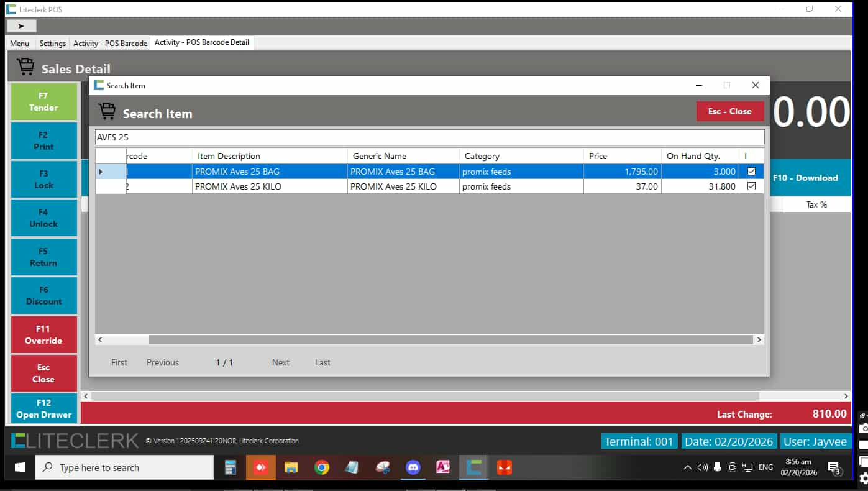Screen dimensions: 868x491
Task: Uncheck the PROMIX Aves 25 BAG checkbox
Action: [x=751, y=172]
